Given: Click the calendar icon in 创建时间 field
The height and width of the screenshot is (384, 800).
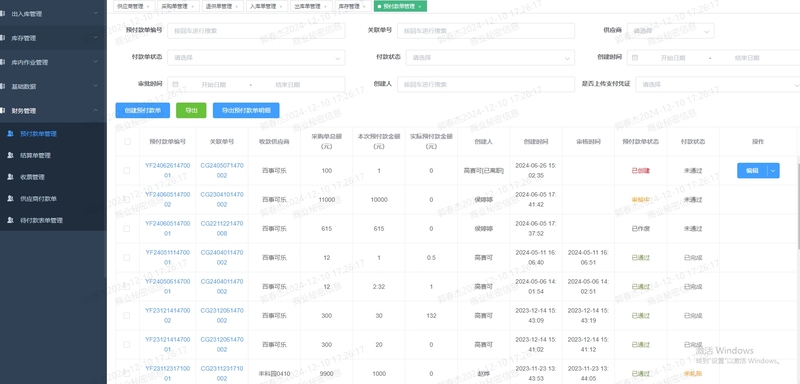Looking at the screenshot, I should pyautogui.click(x=635, y=58).
